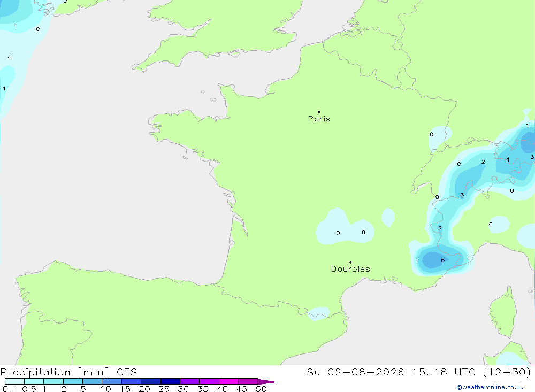Select the 45 mm magenta legend swatch
535x392 pixels.
coord(248,381)
